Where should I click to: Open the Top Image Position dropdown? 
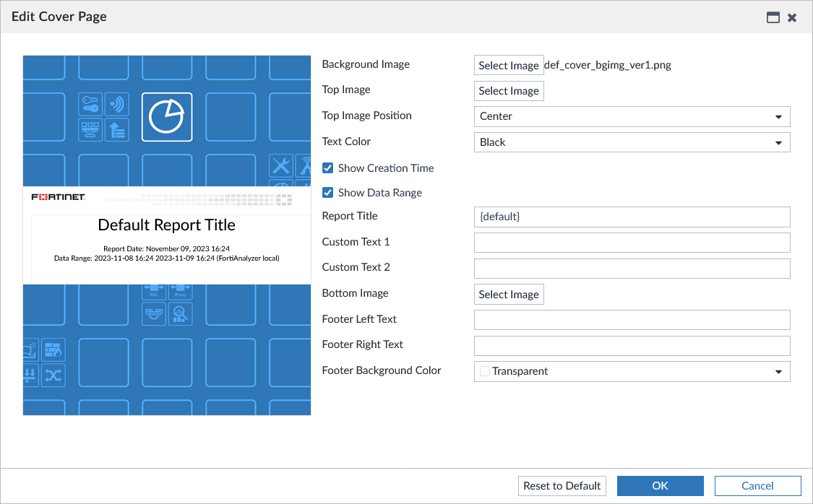tap(632, 116)
